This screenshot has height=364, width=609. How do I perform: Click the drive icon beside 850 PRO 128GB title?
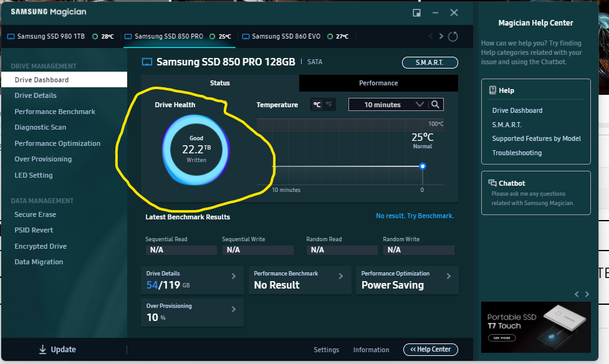tap(147, 62)
